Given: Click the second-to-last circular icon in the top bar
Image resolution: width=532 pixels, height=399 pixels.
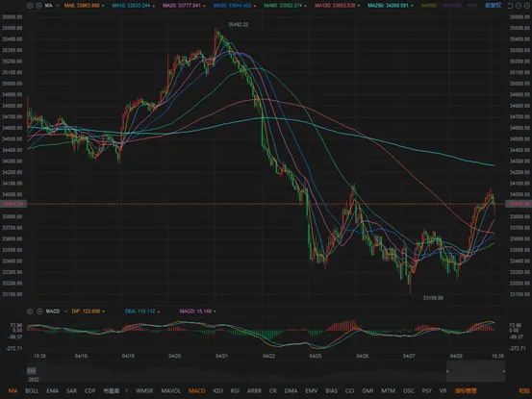Looking at the screenshot, I should tap(519, 6).
